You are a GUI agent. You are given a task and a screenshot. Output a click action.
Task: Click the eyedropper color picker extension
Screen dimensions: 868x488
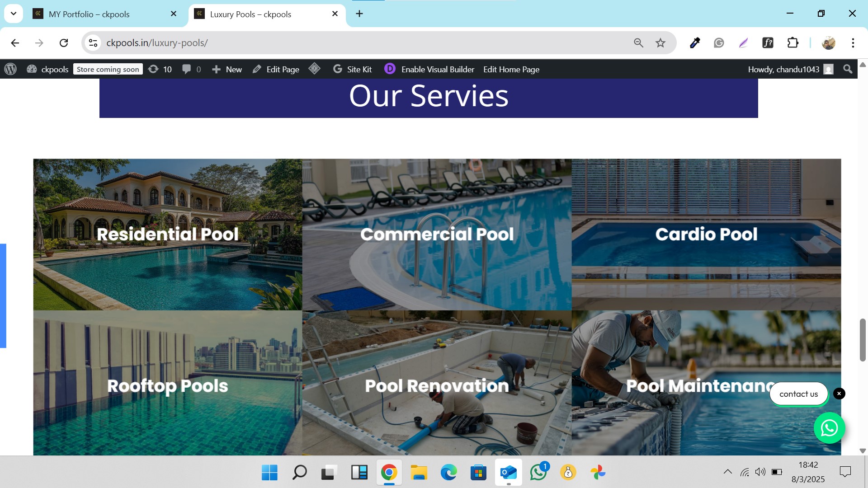pyautogui.click(x=695, y=43)
